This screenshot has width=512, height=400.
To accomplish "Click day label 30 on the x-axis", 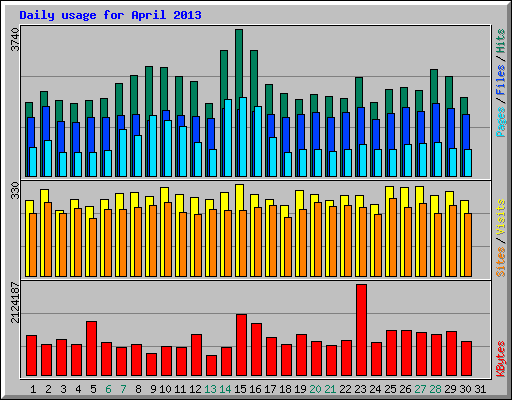I will pos(465,389).
